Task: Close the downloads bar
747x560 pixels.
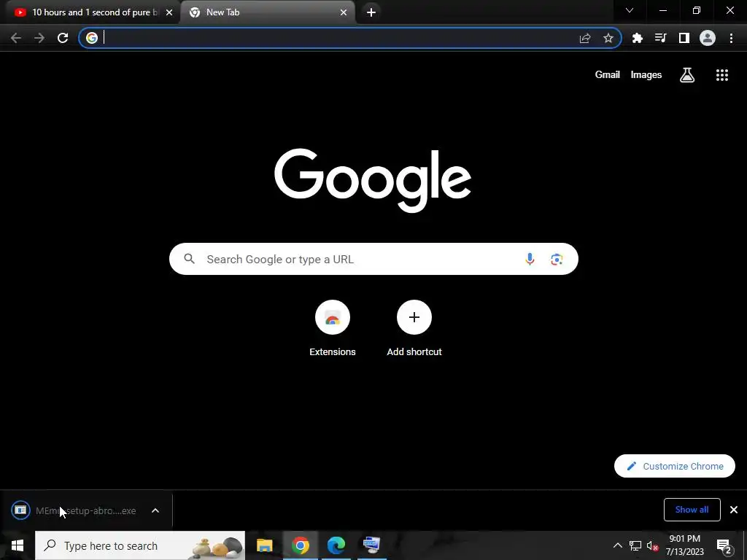Action: point(734,510)
